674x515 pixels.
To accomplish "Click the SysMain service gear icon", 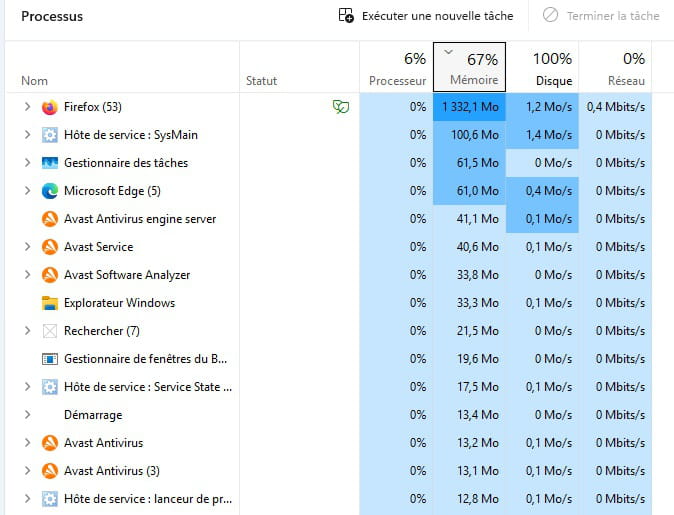I will (x=50, y=135).
